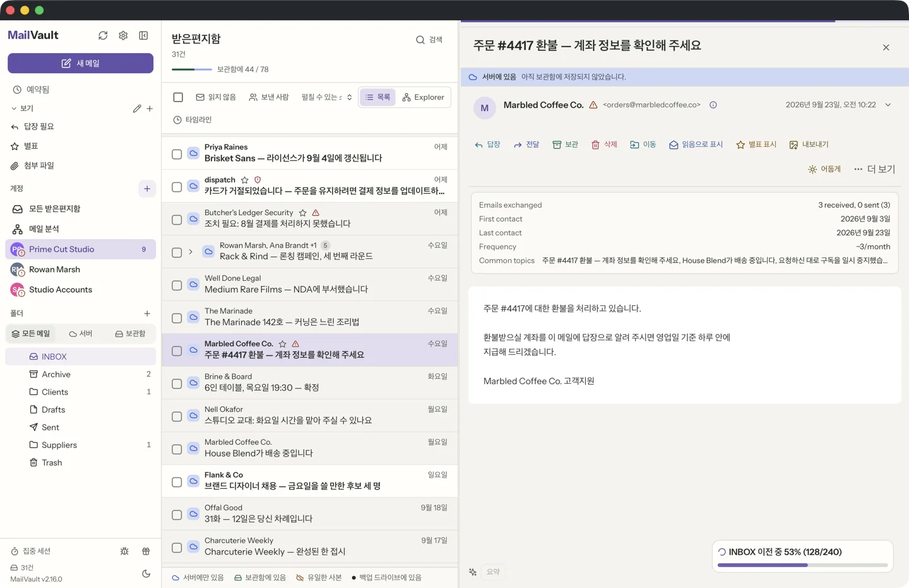This screenshot has width=909, height=588.
Task: Expand message header details chevron by date
Action: tap(888, 105)
